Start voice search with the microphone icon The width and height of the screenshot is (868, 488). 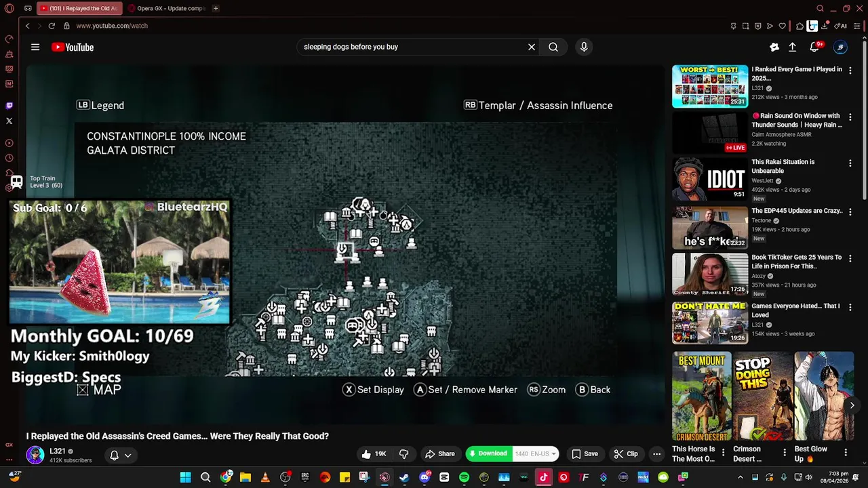tap(584, 47)
